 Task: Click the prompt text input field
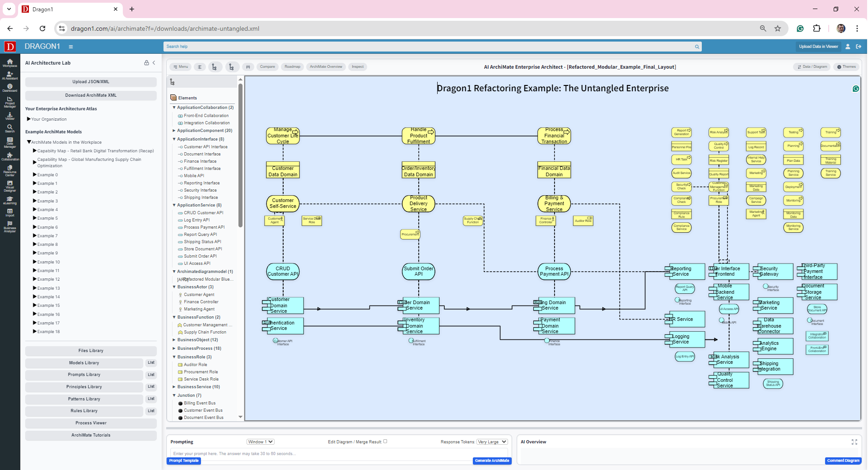coord(339,454)
